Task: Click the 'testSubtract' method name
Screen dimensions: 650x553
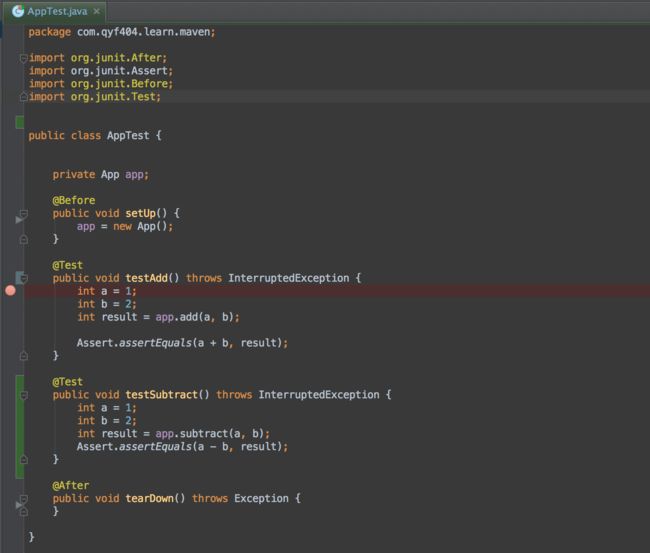Action: pyautogui.click(x=162, y=395)
